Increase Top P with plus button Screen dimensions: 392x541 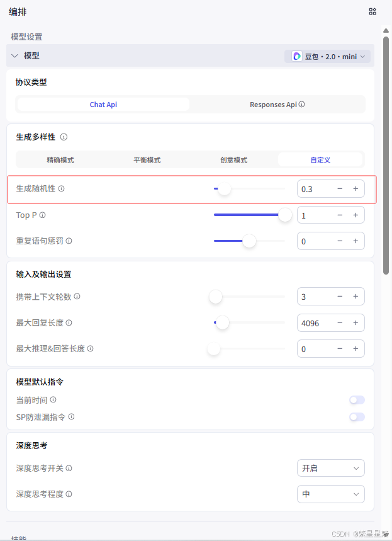(x=356, y=215)
